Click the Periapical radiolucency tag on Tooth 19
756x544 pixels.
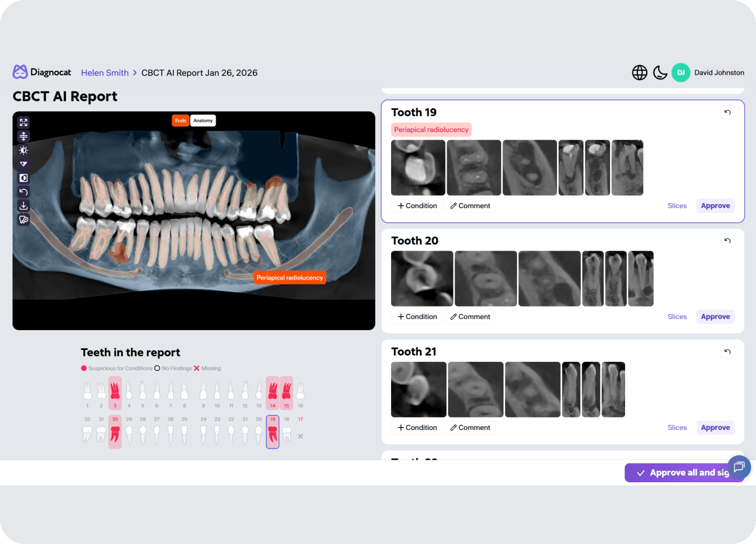tap(431, 130)
